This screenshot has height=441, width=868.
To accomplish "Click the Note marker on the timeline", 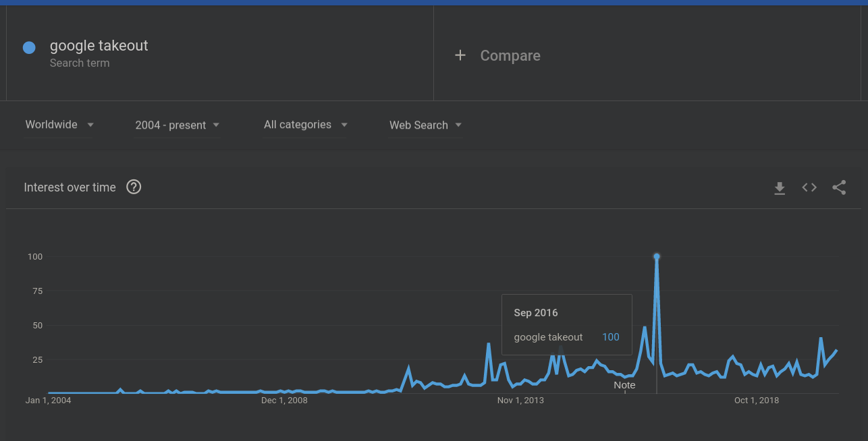I will [624, 385].
